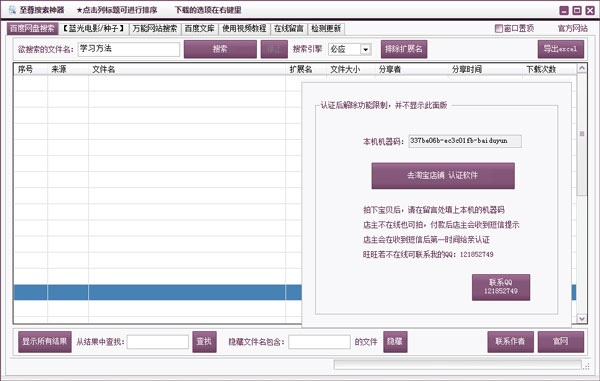The width and height of the screenshot is (600, 381).
Task: Focus the 欲搜索的文件名 input field
Action: pos(129,49)
